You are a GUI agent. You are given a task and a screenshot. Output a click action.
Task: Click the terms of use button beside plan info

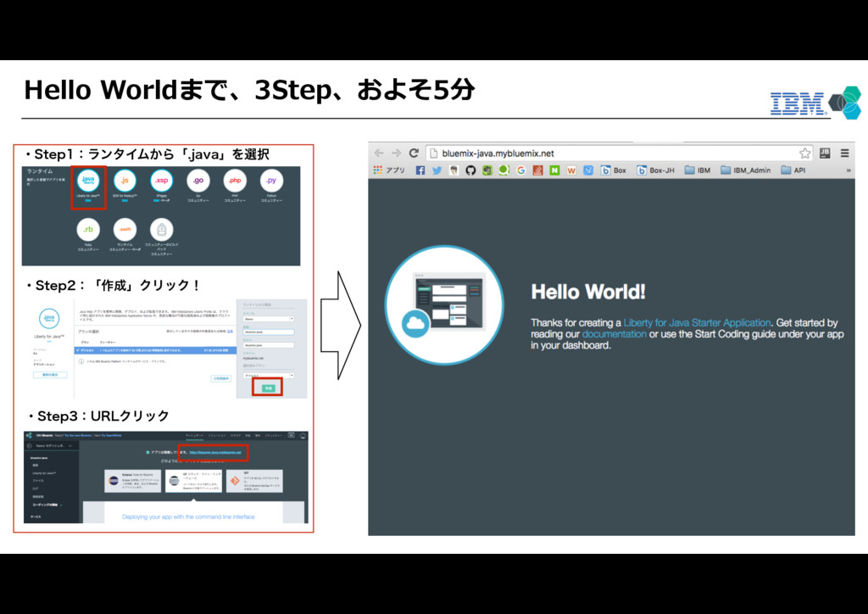pyautogui.click(x=221, y=379)
